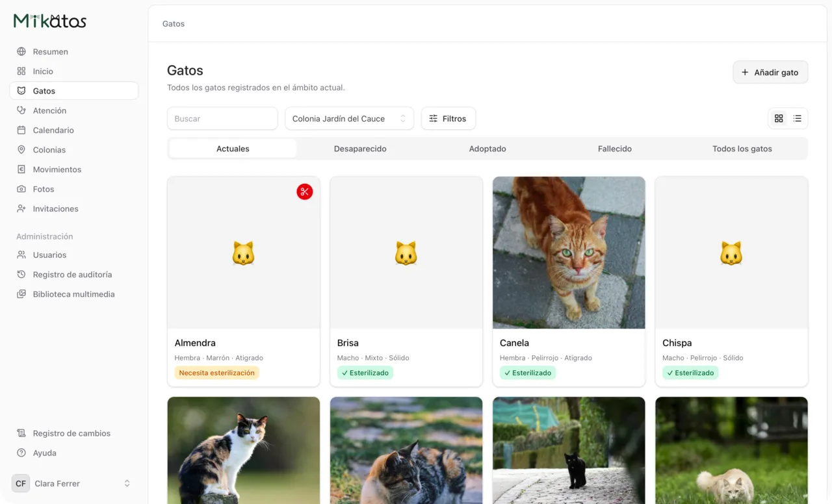Switch to the Desaparecido tab
The height and width of the screenshot is (504, 832).
point(360,149)
